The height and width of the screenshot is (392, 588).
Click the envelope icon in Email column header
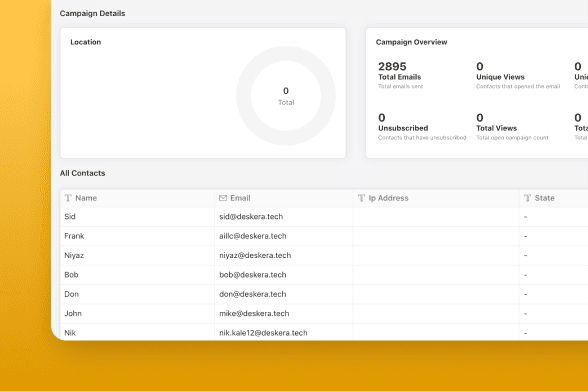[223, 198]
